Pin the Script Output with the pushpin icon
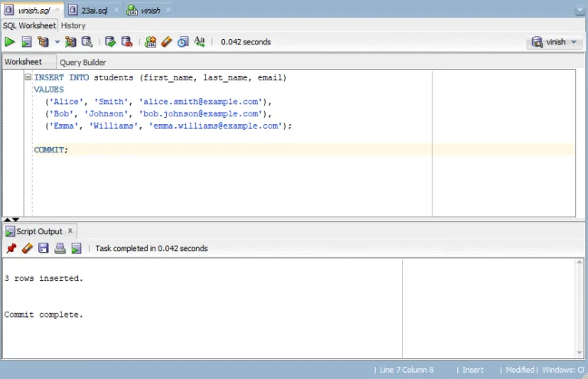Image resolution: width=588 pixels, height=379 pixels. coord(11,248)
